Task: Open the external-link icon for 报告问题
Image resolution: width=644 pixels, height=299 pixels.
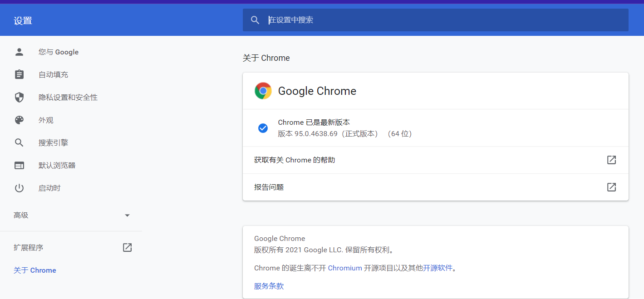Action: (612, 187)
